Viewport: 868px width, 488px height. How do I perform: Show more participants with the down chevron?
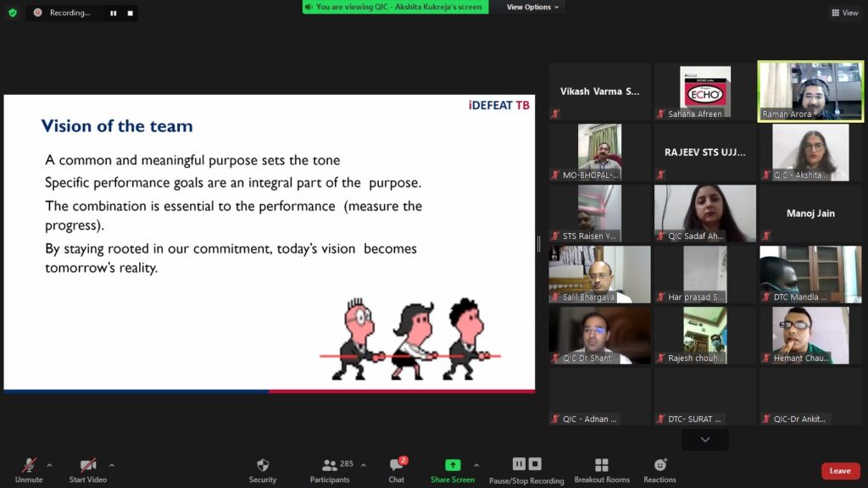704,440
